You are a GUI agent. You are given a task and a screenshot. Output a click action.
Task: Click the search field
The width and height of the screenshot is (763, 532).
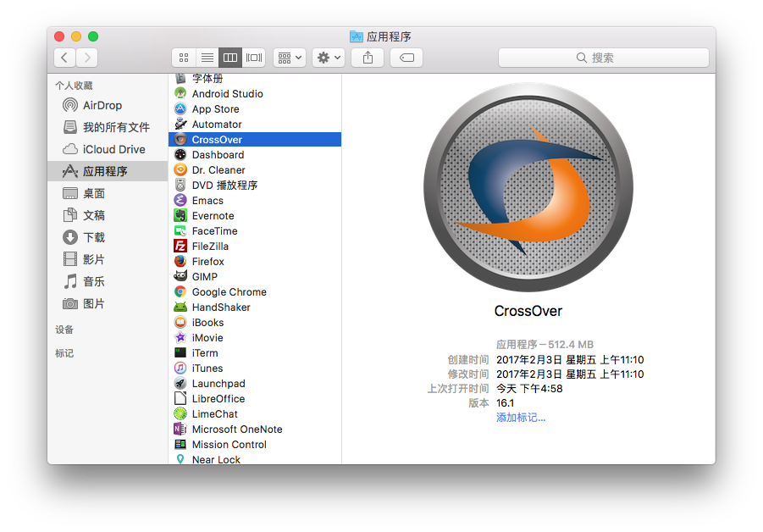[603, 58]
